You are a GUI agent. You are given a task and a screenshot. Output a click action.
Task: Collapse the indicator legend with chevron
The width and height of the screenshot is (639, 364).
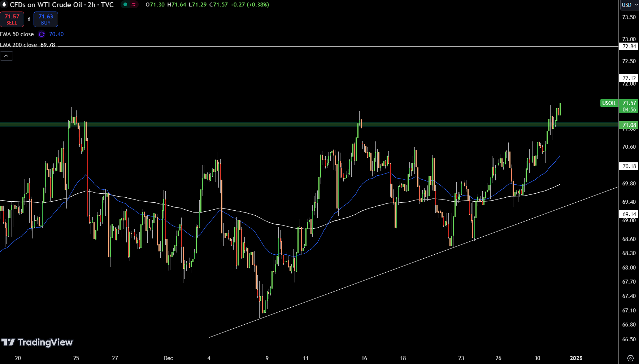pos(6,56)
